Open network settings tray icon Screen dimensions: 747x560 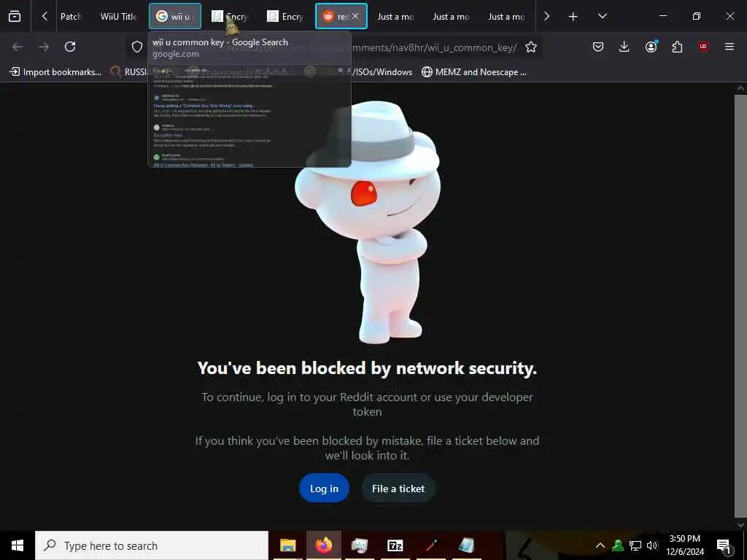pyautogui.click(x=635, y=545)
